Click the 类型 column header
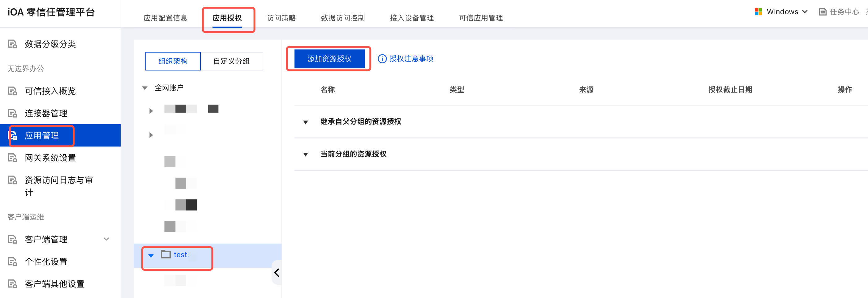Image resolution: width=868 pixels, height=298 pixels. (x=457, y=90)
